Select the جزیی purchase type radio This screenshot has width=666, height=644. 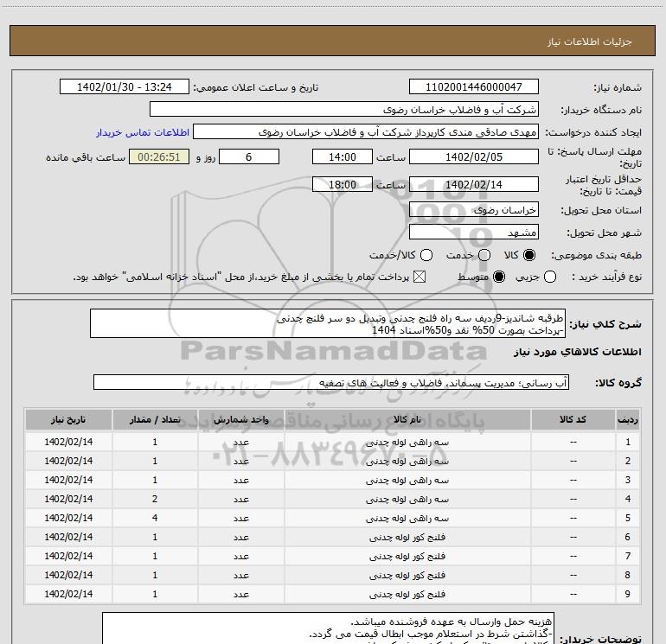click(549, 277)
